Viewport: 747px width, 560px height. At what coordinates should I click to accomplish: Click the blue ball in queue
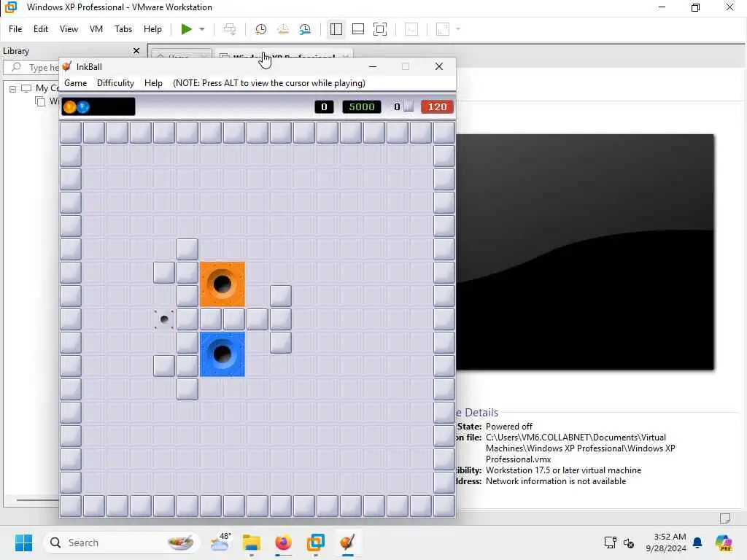tap(83, 106)
